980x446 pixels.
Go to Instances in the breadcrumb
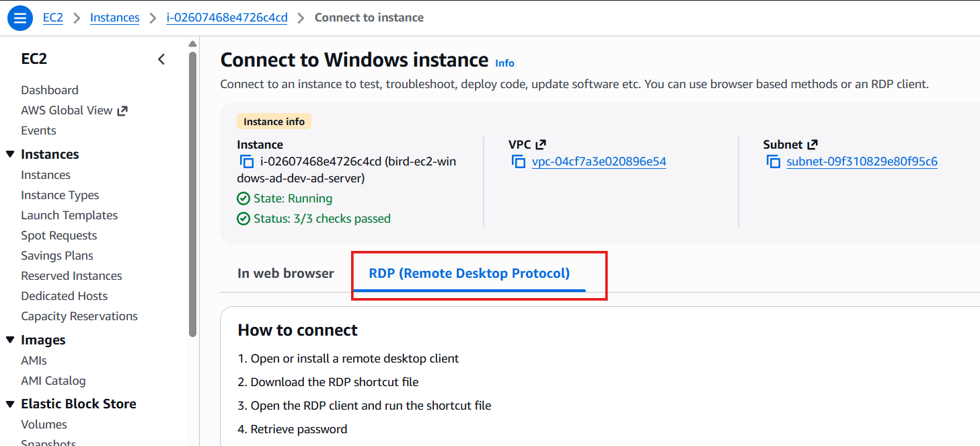point(115,17)
